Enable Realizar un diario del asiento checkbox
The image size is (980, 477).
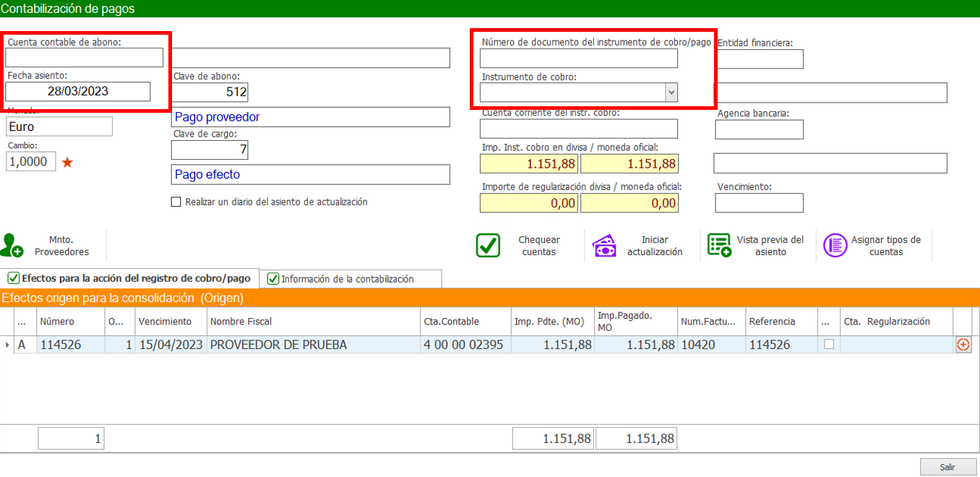point(176,202)
